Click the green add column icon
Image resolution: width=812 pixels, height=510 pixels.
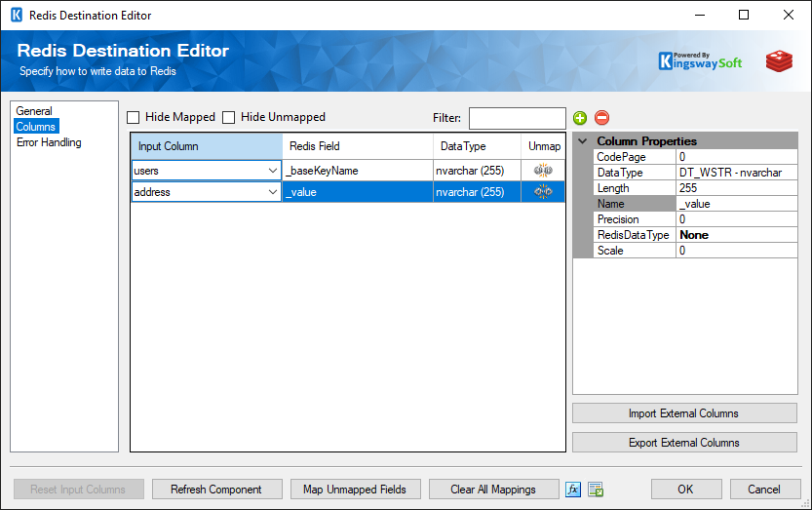pyautogui.click(x=580, y=118)
